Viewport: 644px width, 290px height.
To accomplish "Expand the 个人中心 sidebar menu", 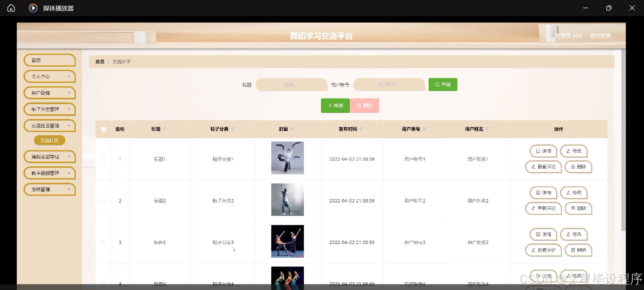I will [50, 77].
